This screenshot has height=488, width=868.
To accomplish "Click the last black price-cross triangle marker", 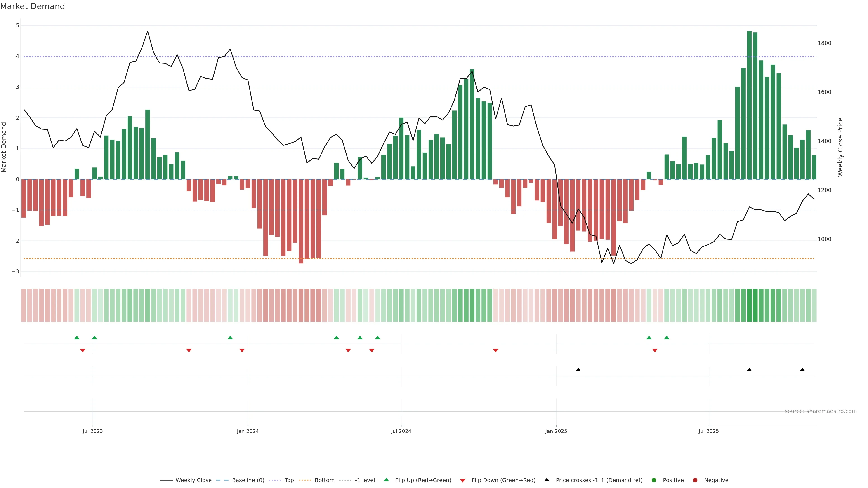I will 802,370.
